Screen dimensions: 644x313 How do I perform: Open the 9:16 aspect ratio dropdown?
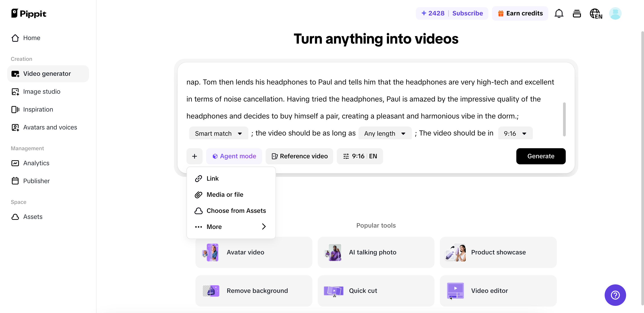coord(515,133)
